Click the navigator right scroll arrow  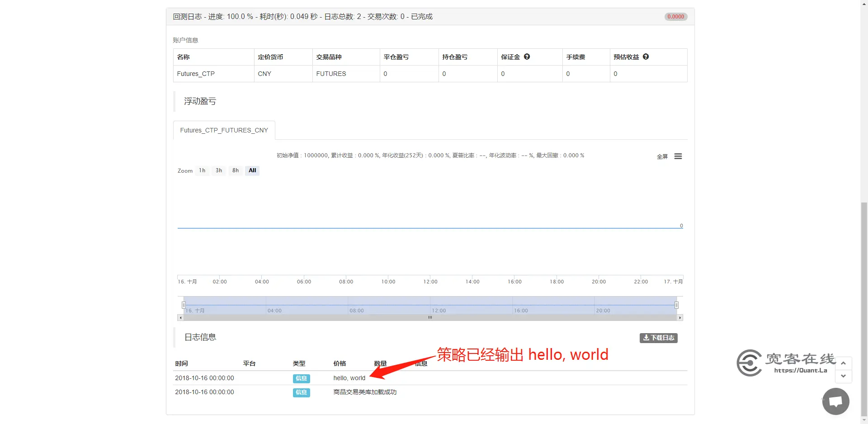(680, 317)
